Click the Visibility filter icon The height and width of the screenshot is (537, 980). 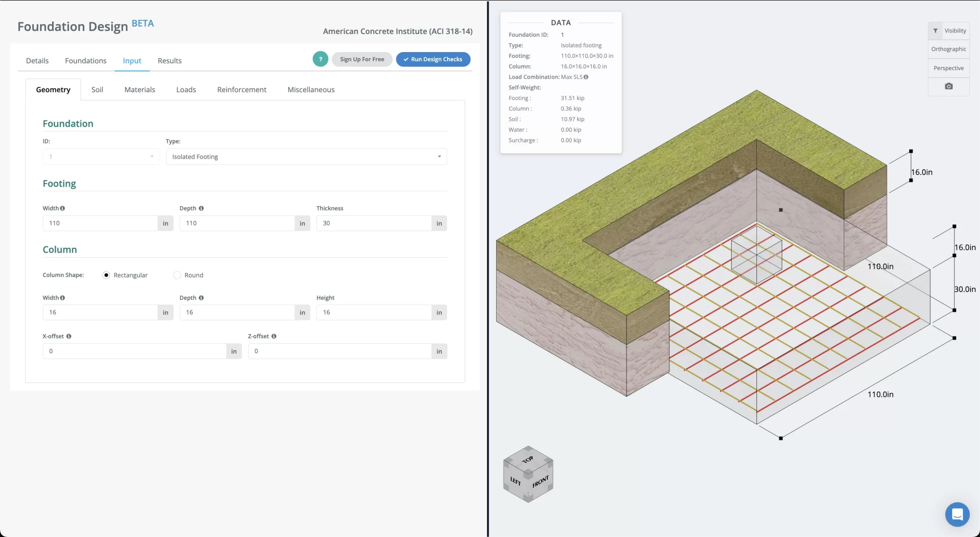935,31
